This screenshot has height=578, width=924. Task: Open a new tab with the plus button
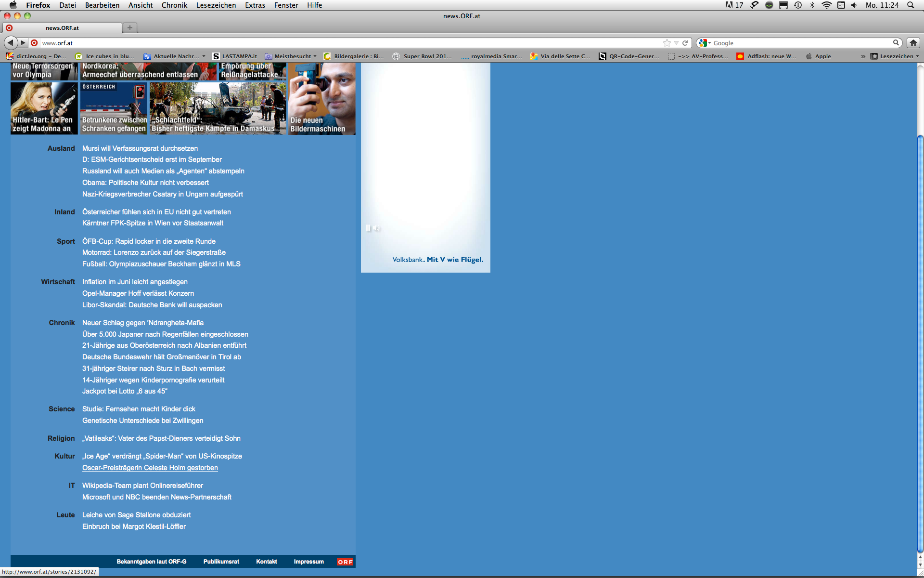coord(130,28)
